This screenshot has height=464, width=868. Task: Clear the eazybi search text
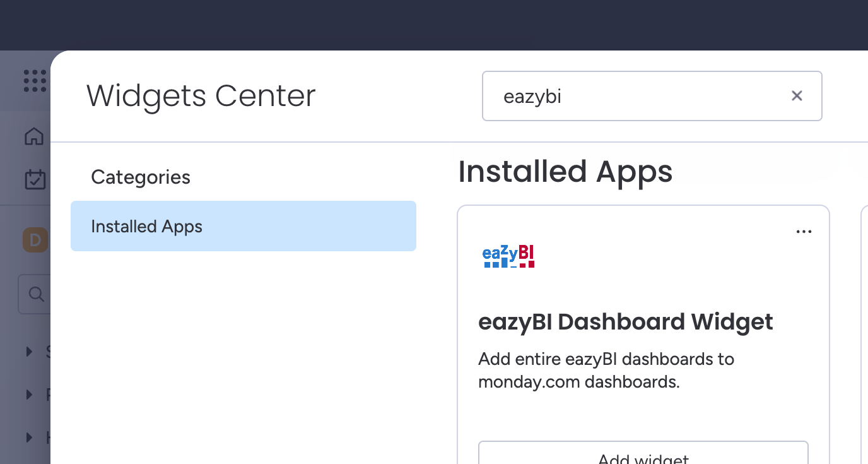pyautogui.click(x=797, y=95)
